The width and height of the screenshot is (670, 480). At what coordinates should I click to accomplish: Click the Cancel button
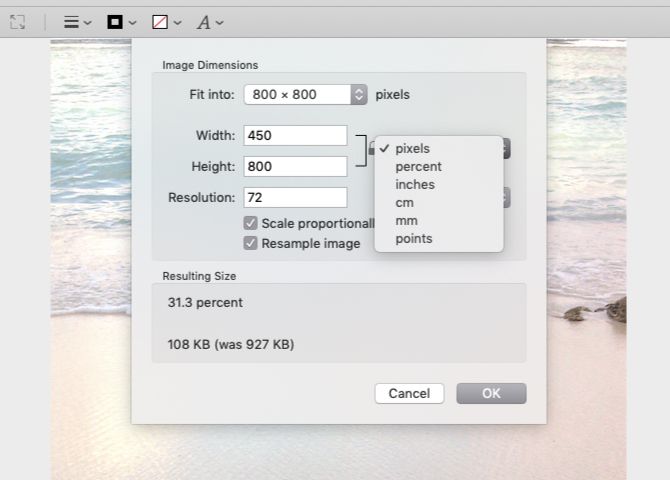409,393
